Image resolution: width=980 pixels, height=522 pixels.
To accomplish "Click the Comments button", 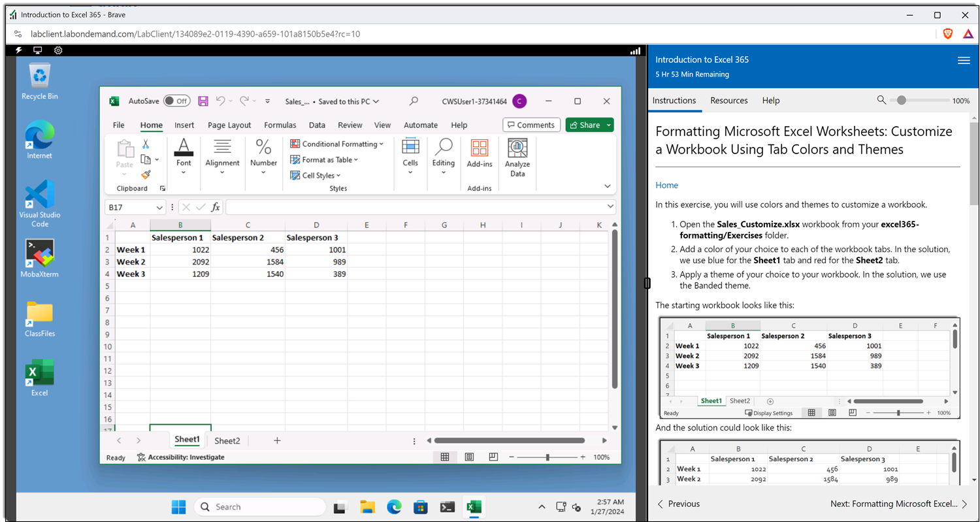I will pos(532,125).
